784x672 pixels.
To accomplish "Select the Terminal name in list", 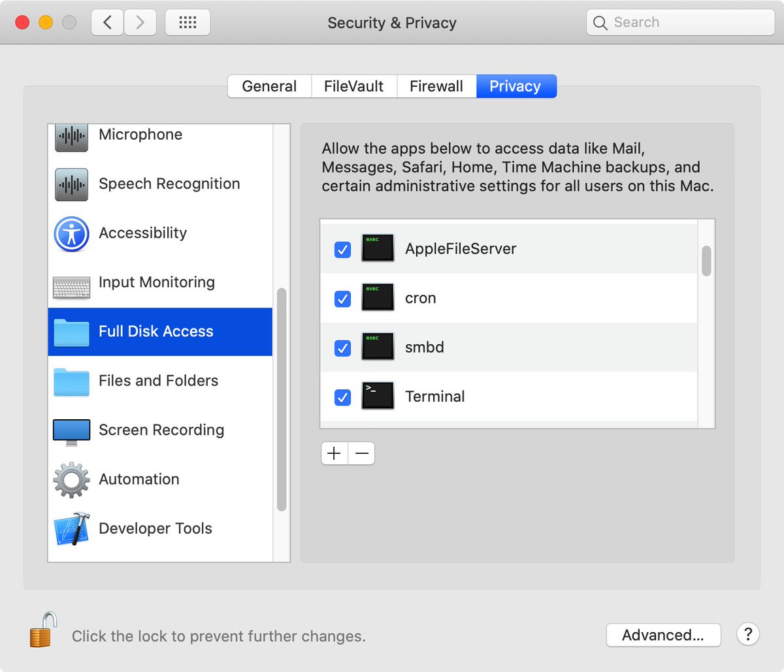I will point(435,396).
